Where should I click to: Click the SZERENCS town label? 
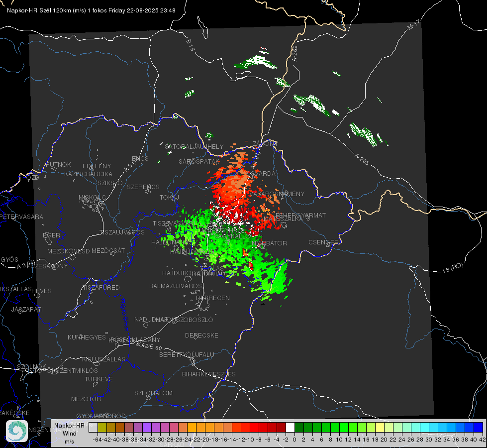pos(143,187)
